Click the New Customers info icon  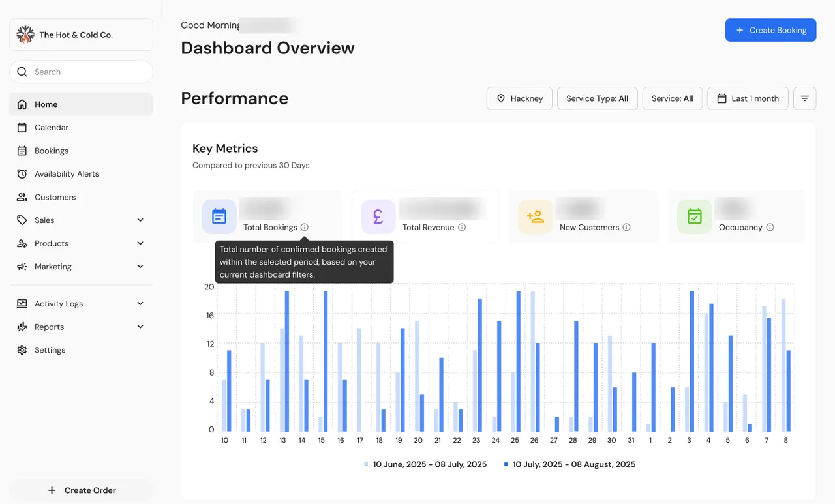tap(626, 228)
